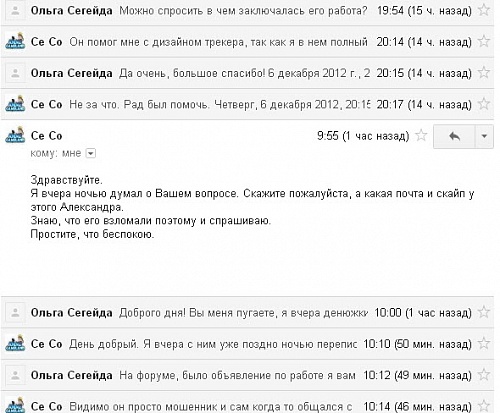
Task: Expand collapsed message 'Не за что. Рад был помочь'
Action: pos(247,104)
